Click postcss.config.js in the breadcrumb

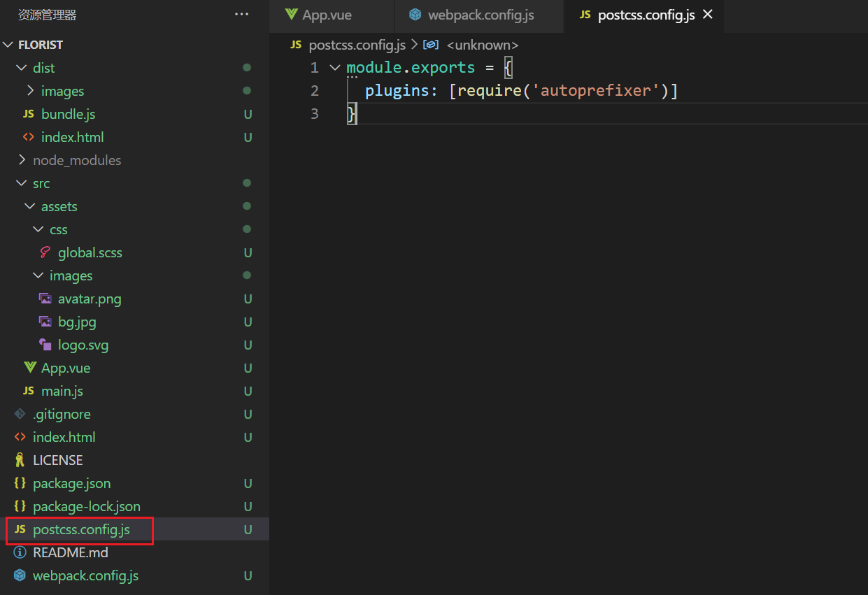357,45
